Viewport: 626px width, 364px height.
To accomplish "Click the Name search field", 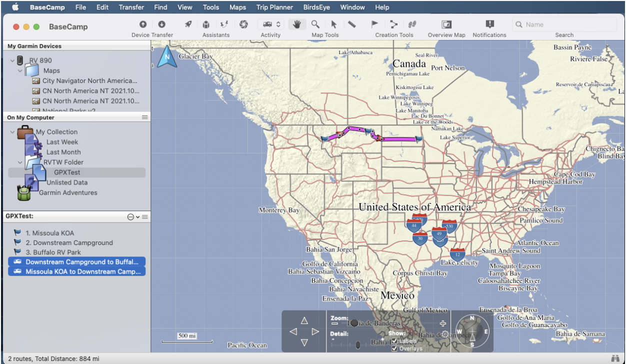I will pos(564,24).
